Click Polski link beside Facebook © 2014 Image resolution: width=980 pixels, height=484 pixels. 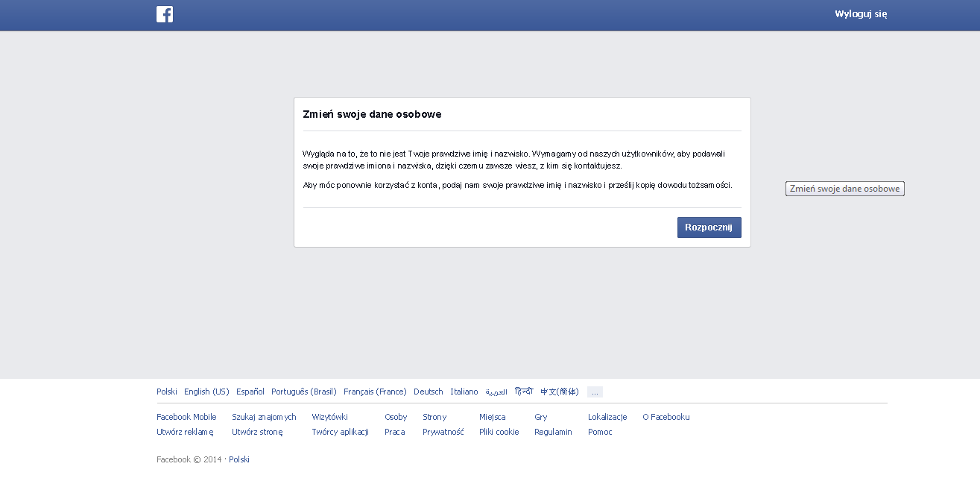[239, 459]
